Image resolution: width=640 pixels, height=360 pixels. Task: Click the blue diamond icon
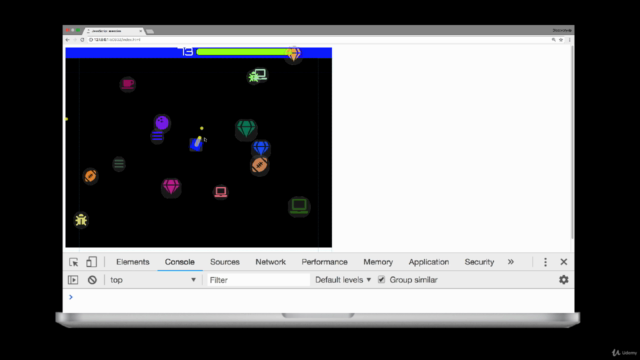(x=261, y=148)
